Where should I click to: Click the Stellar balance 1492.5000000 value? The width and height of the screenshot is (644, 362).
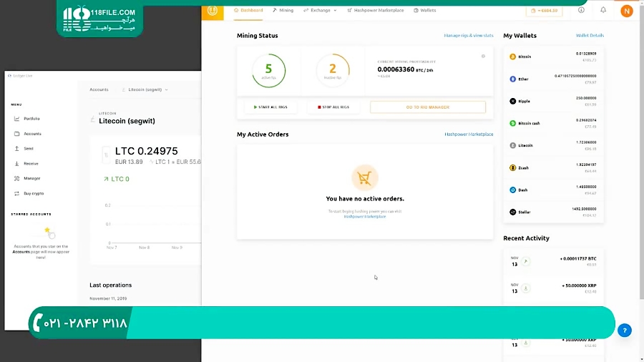coord(584,209)
